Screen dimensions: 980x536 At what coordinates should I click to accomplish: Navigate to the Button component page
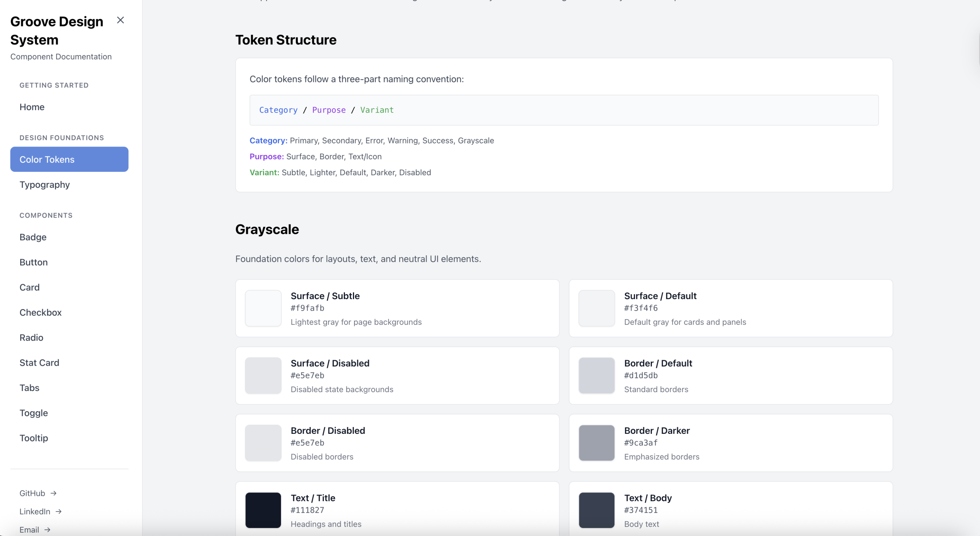(34, 262)
